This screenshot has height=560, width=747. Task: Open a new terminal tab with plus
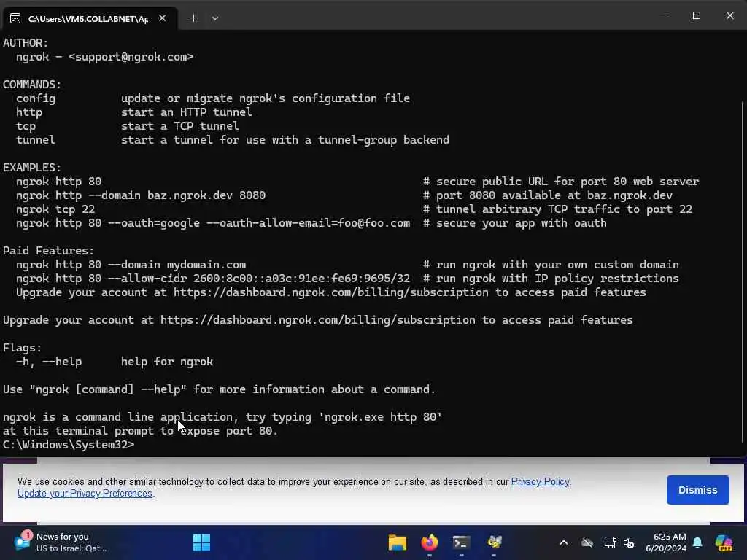[193, 18]
